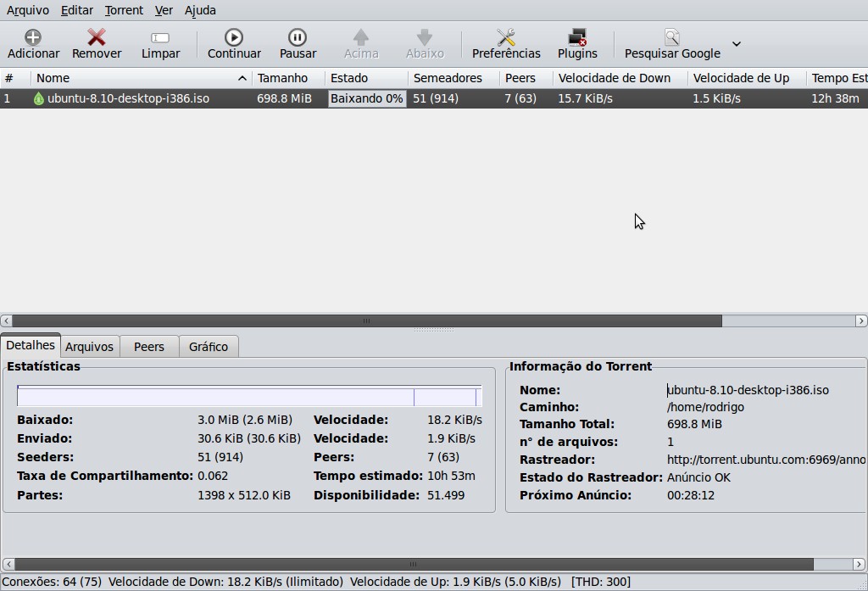Click the /home/rodrigo path value
The height and width of the screenshot is (591, 868).
pyautogui.click(x=705, y=407)
